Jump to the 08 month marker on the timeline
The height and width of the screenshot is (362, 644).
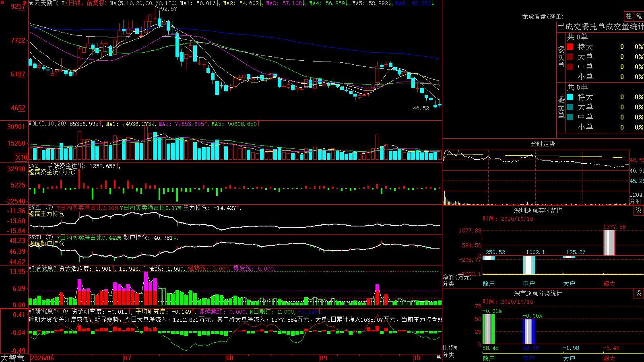point(230,358)
